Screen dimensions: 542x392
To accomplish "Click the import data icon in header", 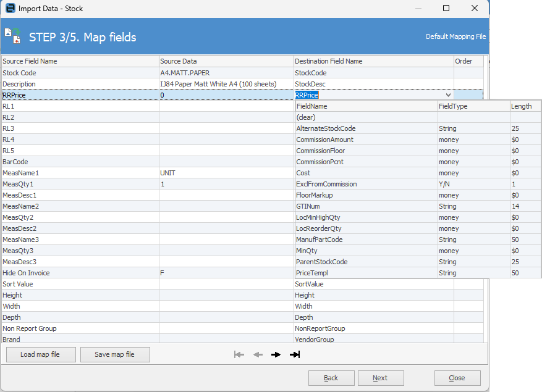I will (x=12, y=36).
